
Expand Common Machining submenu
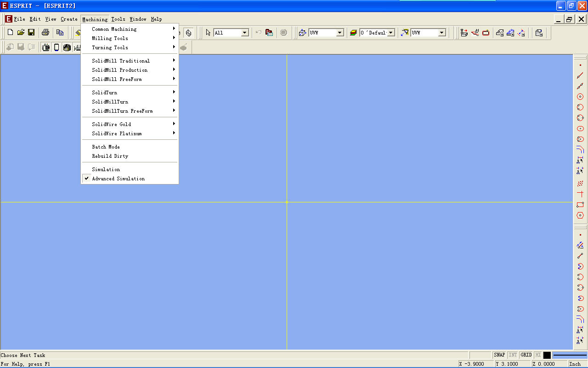(x=130, y=29)
